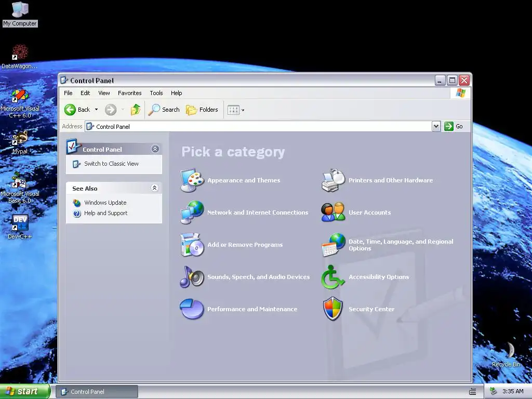Click Control Panel taskbar button

[x=97, y=392]
